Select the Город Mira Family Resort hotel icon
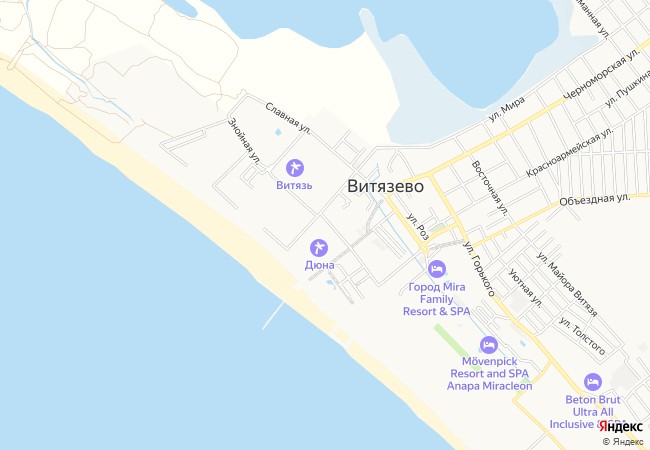Image resolution: width=650 pixels, height=450 pixels. (x=437, y=269)
